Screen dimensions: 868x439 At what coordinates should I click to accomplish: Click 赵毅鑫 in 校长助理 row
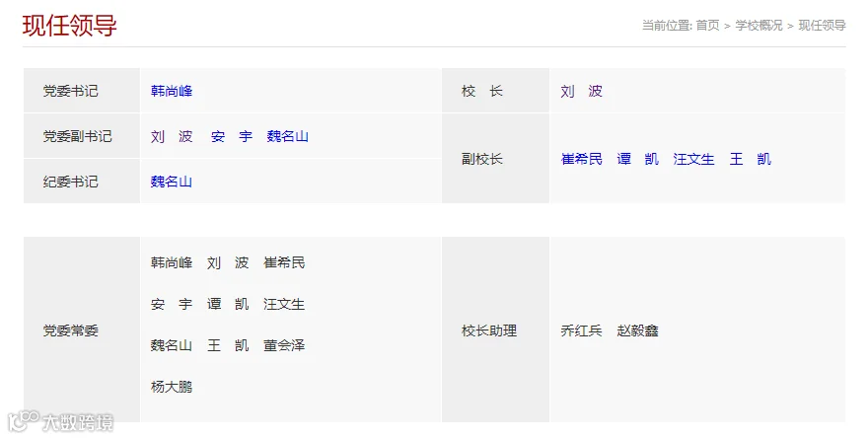point(638,330)
